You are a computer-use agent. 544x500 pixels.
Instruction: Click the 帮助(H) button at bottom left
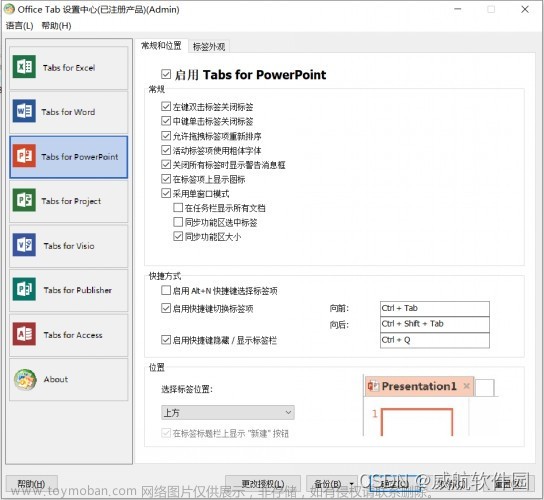click(x=32, y=483)
